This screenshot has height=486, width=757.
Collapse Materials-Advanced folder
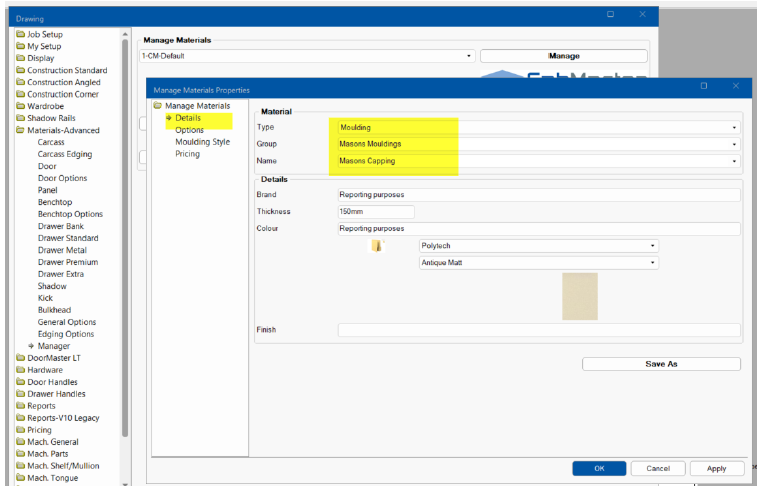(x=58, y=130)
